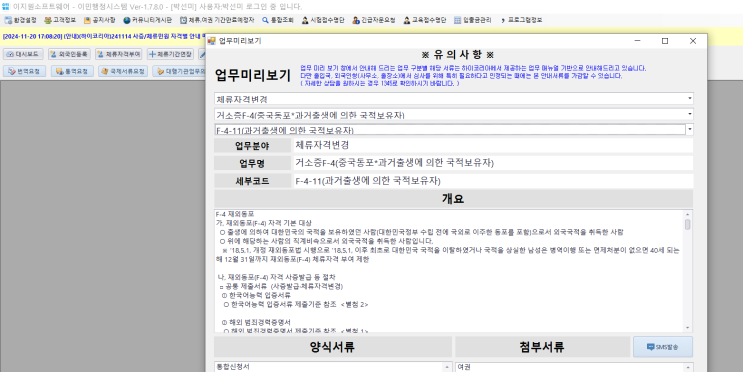
Task: Click the overview scrollbar down arrow
Action: (688, 328)
